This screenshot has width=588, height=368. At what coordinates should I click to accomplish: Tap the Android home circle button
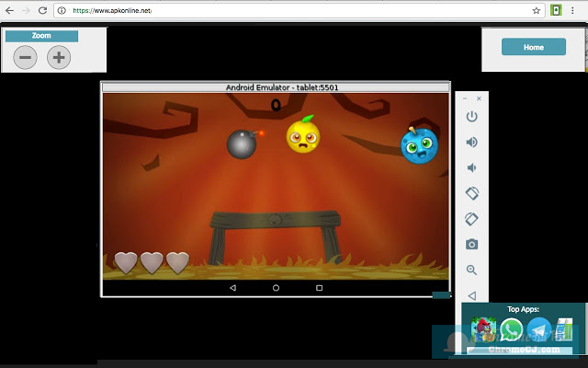276,288
